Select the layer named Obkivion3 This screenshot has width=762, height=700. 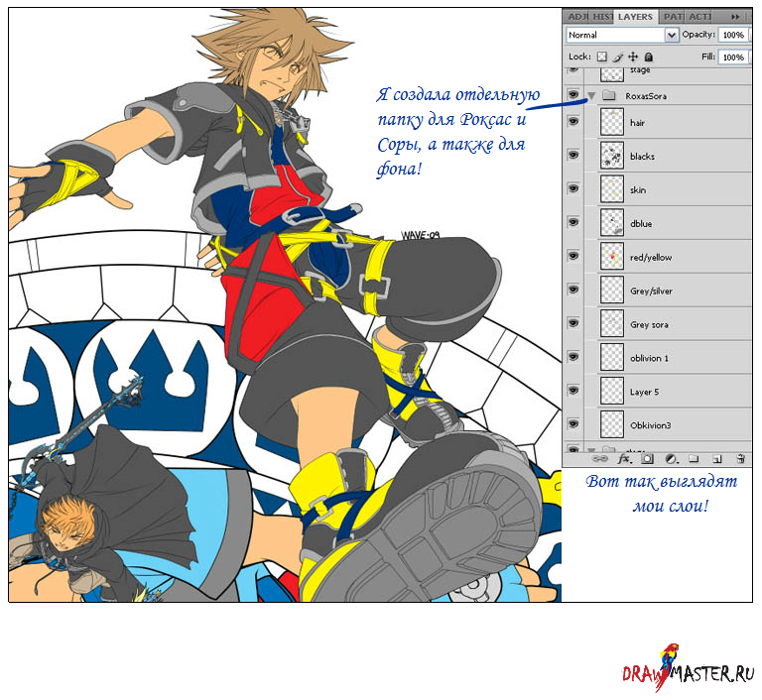click(650, 425)
